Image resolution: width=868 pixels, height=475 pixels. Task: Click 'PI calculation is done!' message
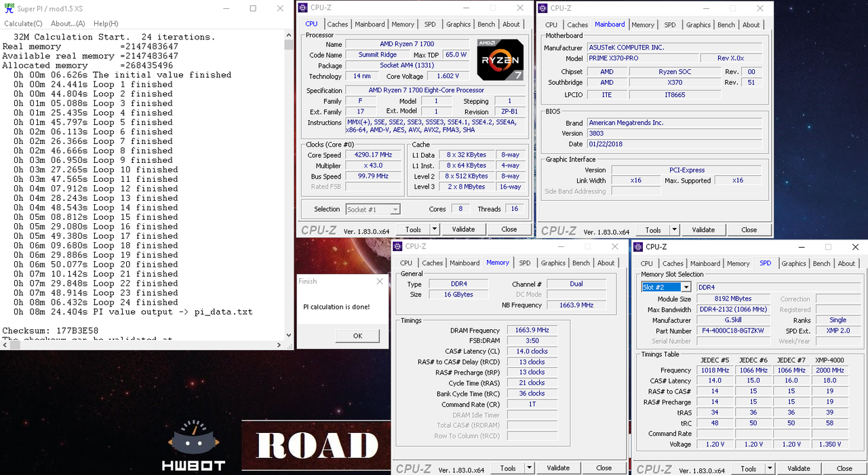pos(336,307)
